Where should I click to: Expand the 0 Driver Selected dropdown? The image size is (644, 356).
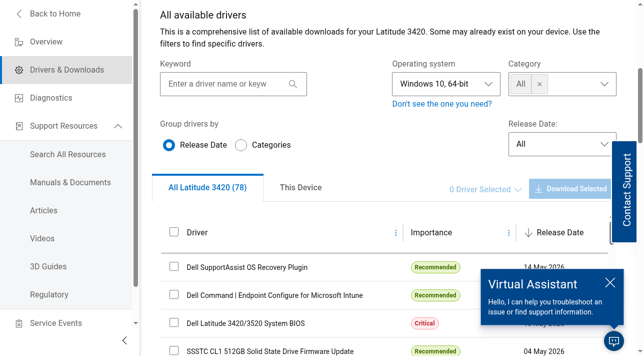click(485, 189)
